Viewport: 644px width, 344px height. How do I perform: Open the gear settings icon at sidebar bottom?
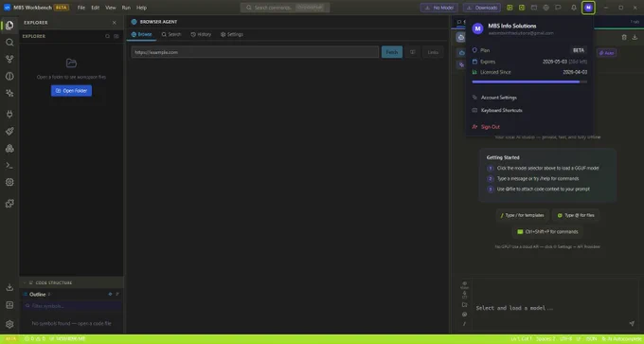[x=9, y=324]
